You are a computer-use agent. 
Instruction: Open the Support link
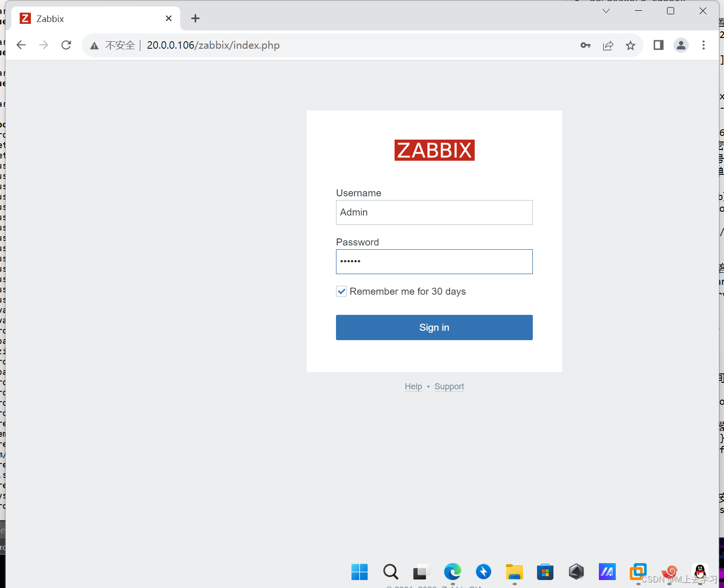coord(449,387)
